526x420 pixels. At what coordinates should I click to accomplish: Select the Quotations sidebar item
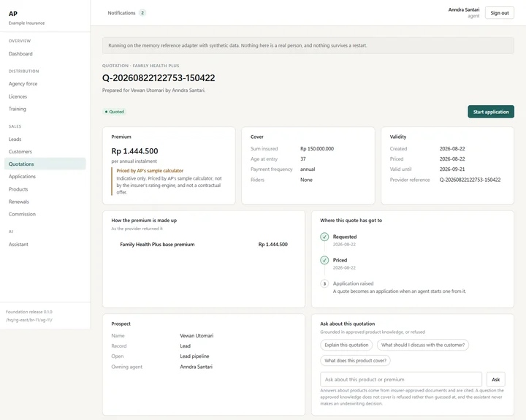pyautogui.click(x=45, y=164)
